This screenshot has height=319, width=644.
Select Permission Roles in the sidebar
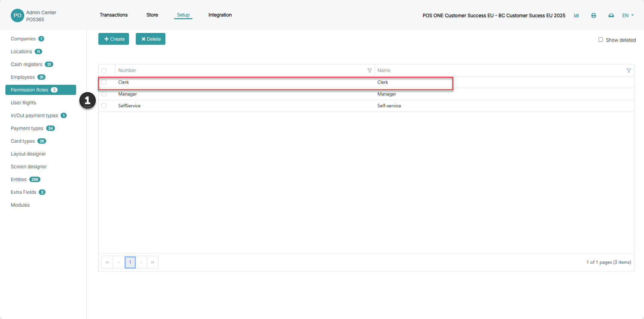(x=41, y=90)
